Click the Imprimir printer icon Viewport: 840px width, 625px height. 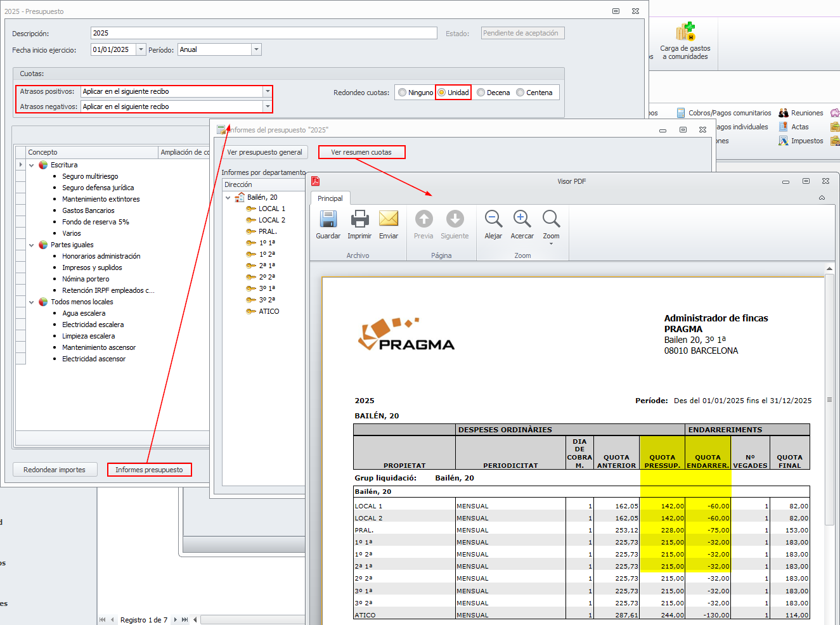pos(359,220)
